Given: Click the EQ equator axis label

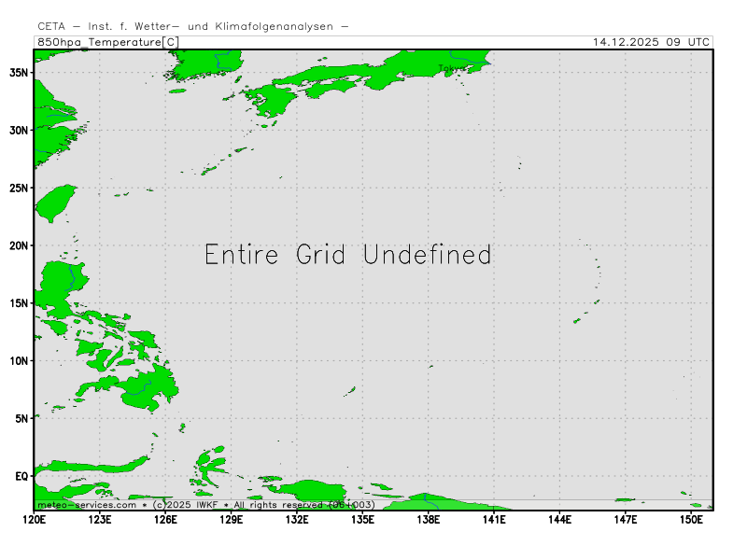Looking at the screenshot, I should point(21,476).
